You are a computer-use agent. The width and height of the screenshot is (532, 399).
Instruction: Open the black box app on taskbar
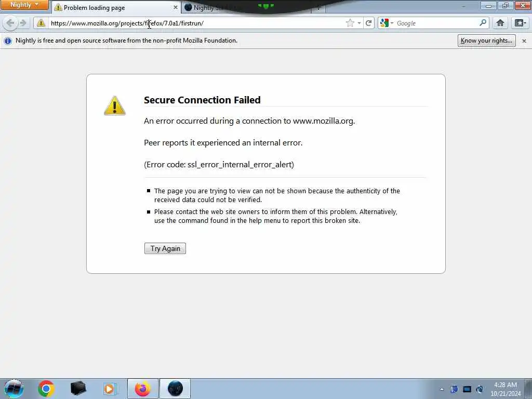78,389
